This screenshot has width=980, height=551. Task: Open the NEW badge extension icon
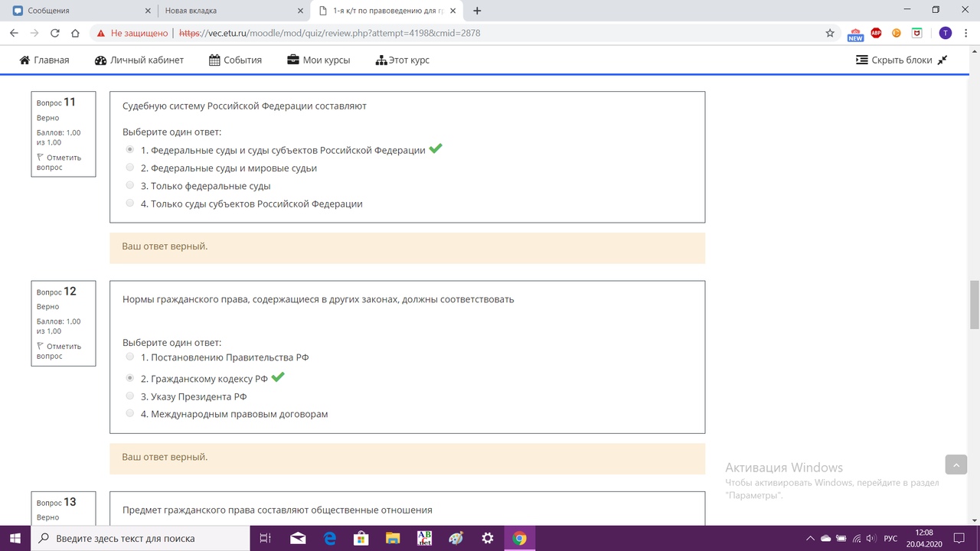[855, 34]
